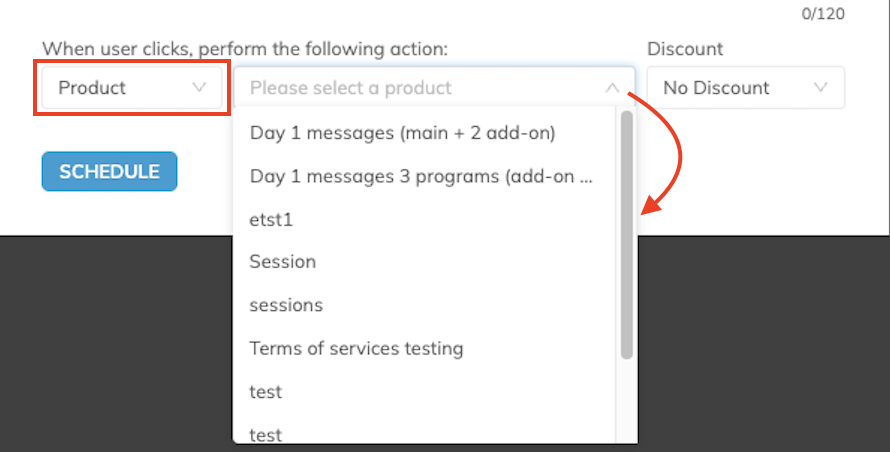Click the down arrow in the Discount dropdown

(821, 87)
